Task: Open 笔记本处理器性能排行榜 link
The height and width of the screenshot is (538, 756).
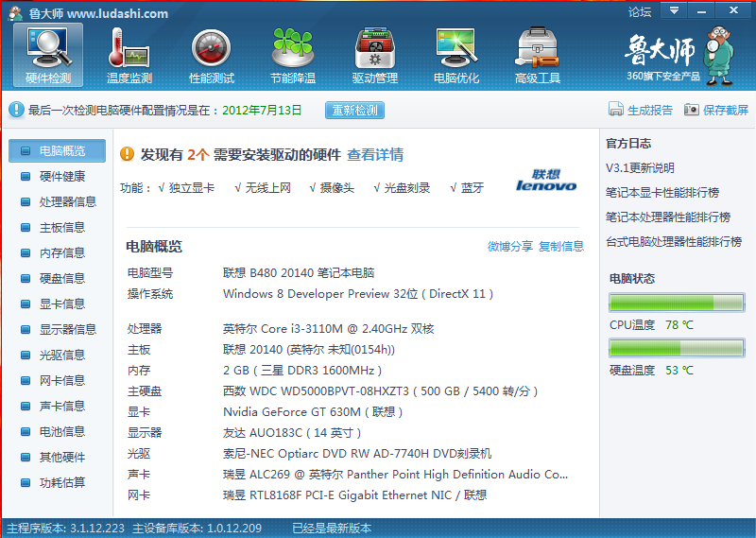Action: [x=668, y=217]
